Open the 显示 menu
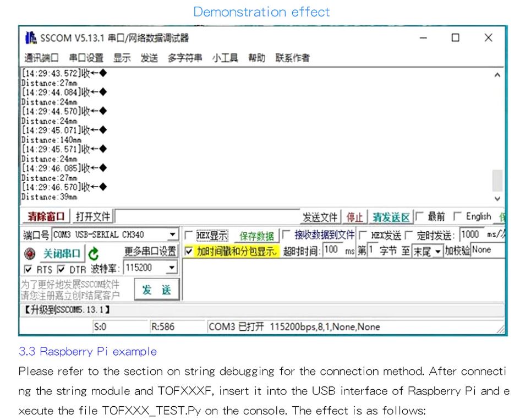 pos(122,58)
